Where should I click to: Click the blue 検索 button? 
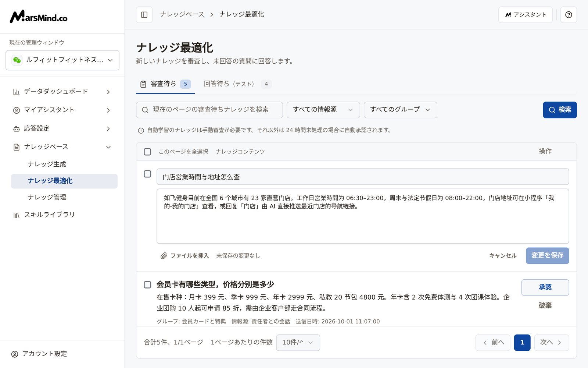pyautogui.click(x=560, y=110)
